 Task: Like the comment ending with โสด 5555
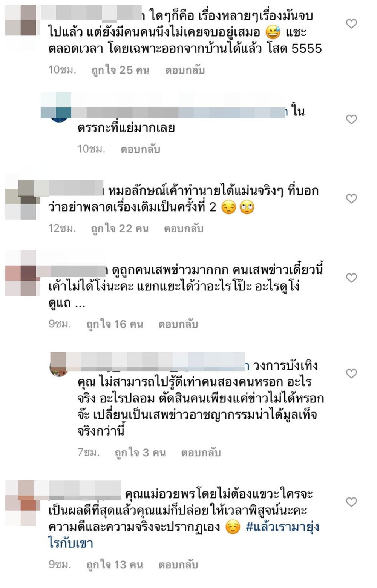point(351,24)
